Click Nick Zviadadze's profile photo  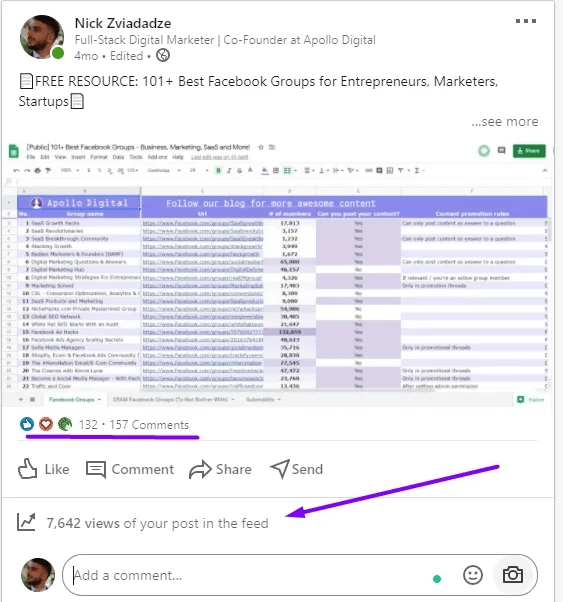[42, 37]
